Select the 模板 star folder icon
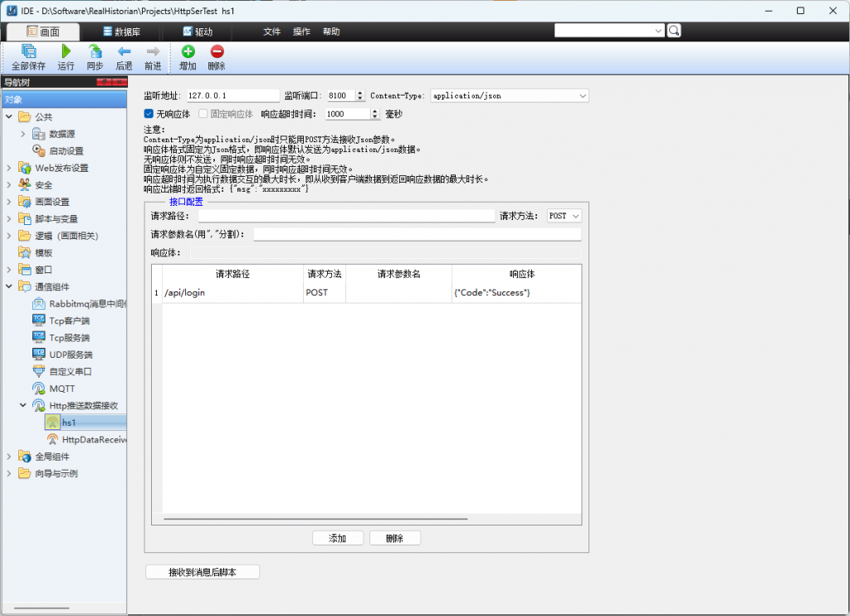The height and width of the screenshot is (616, 850). [x=24, y=252]
